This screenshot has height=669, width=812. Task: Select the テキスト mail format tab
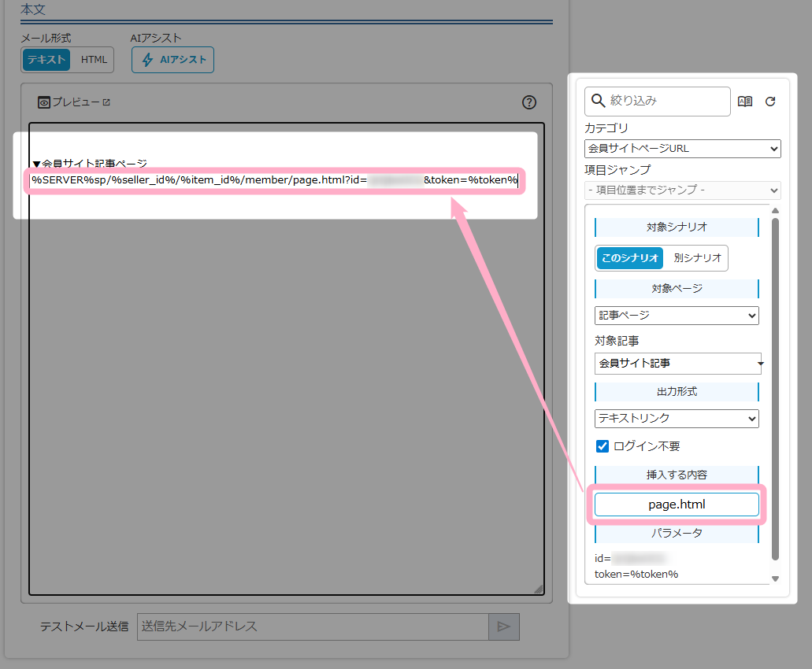46,60
